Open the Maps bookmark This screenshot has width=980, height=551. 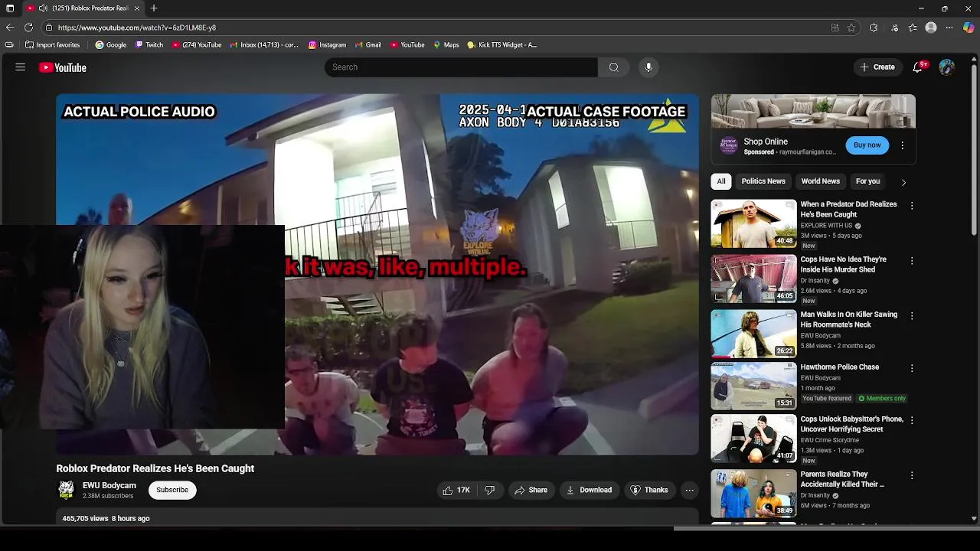point(446,45)
